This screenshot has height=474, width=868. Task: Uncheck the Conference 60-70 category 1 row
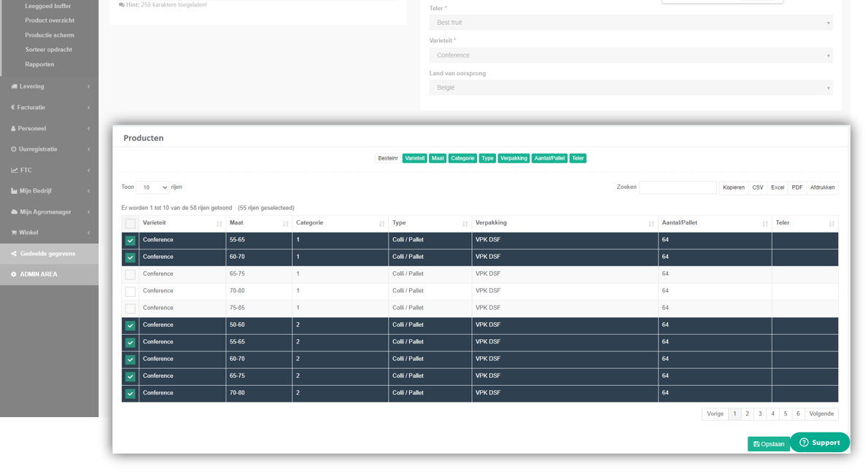click(x=130, y=257)
